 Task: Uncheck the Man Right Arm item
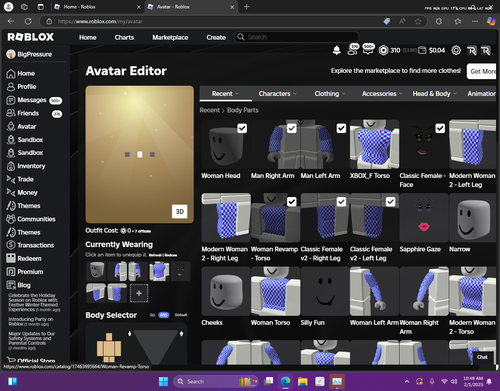(292, 128)
